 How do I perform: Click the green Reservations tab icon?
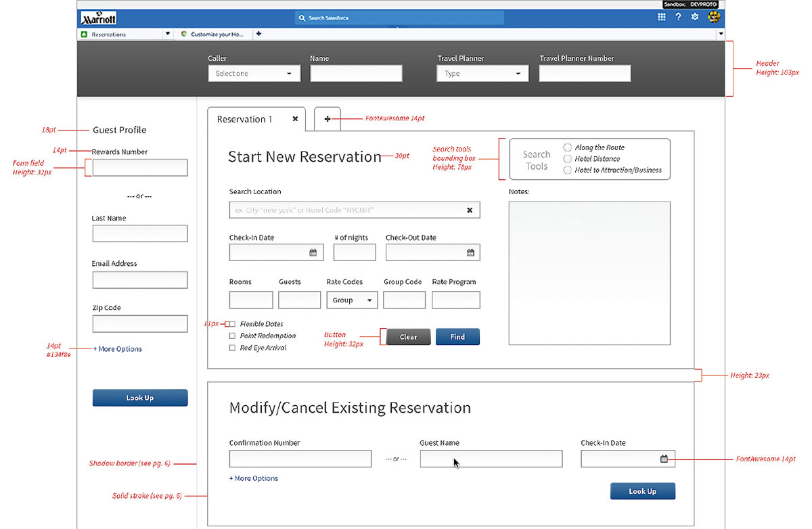click(x=84, y=34)
